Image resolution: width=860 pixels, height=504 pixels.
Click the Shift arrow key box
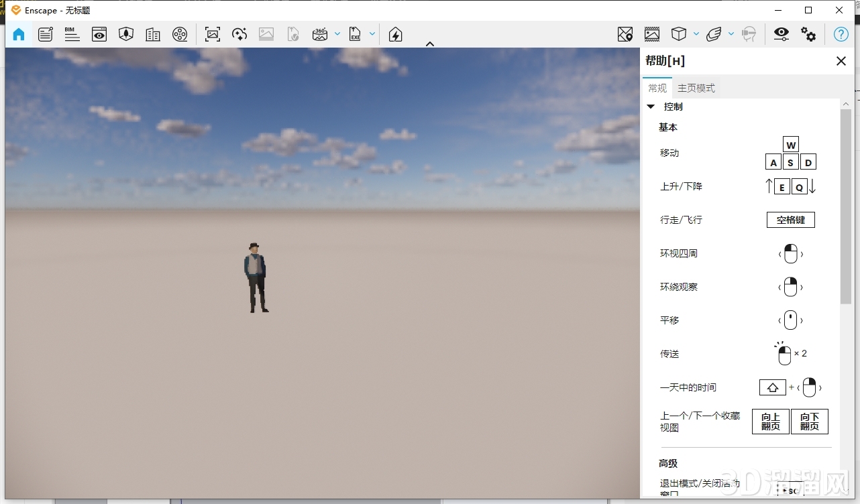click(x=773, y=387)
